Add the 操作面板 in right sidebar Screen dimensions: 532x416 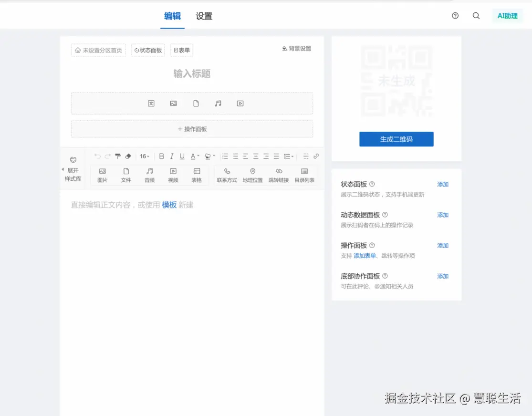pyautogui.click(x=443, y=245)
